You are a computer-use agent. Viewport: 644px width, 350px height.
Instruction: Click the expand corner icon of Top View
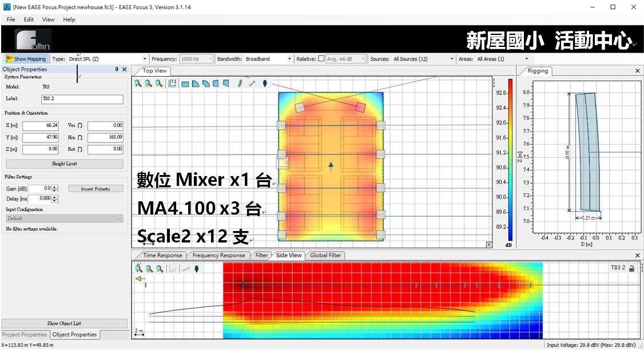[489, 245]
